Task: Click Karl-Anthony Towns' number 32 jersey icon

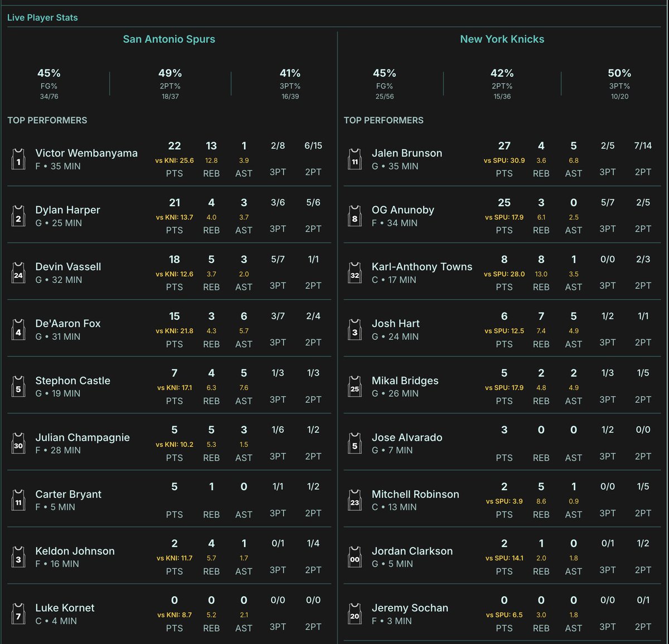Action: tap(355, 273)
